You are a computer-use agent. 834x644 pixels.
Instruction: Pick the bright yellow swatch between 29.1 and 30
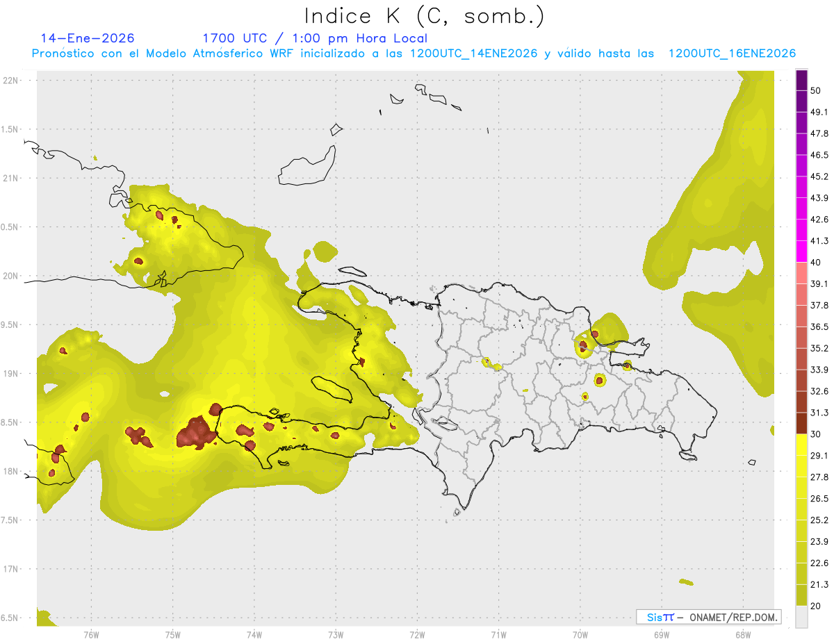point(801,445)
